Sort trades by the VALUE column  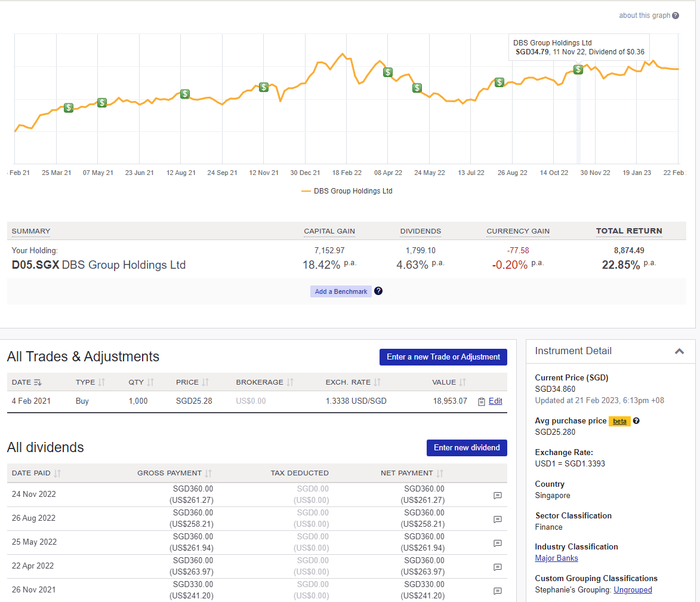click(449, 382)
